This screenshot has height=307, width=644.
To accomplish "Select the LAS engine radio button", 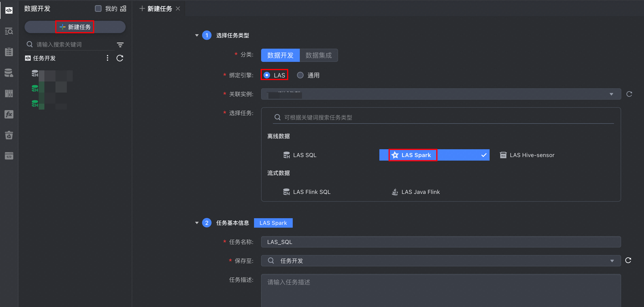I will click(267, 75).
